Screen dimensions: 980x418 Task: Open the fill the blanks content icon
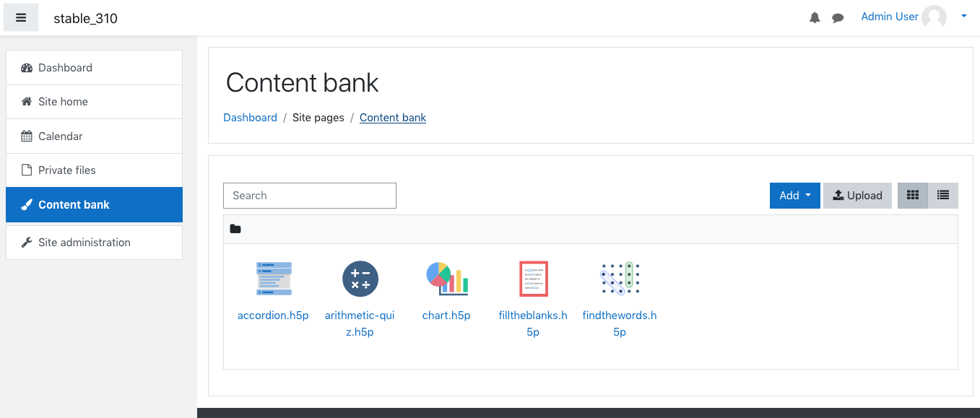tap(534, 279)
